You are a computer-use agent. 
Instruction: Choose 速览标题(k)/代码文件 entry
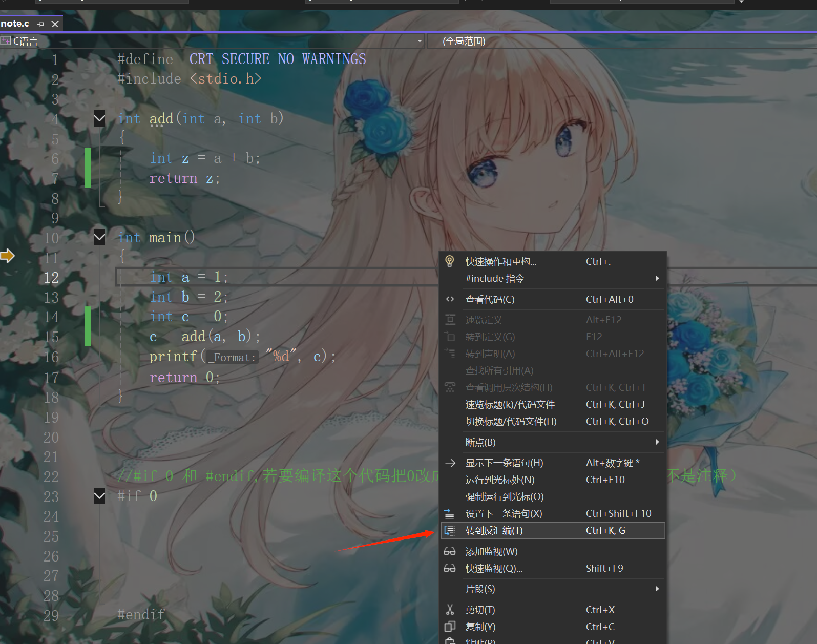tap(553, 404)
